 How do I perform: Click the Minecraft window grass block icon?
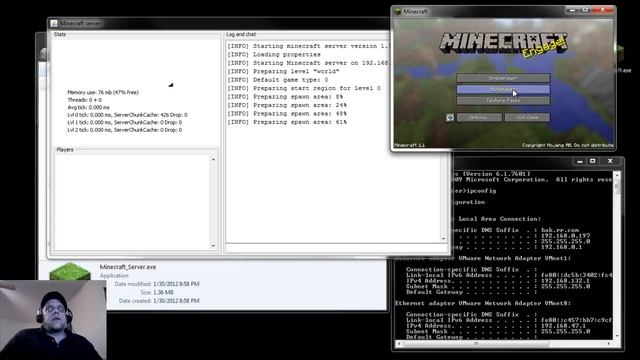pyautogui.click(x=398, y=12)
